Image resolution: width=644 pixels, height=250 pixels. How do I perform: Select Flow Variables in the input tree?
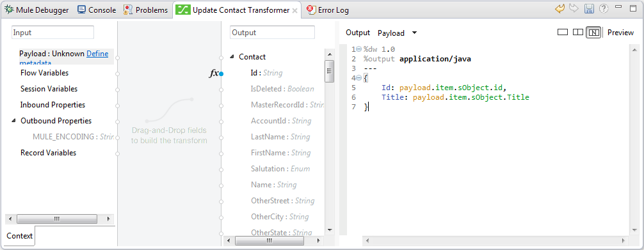(44, 73)
